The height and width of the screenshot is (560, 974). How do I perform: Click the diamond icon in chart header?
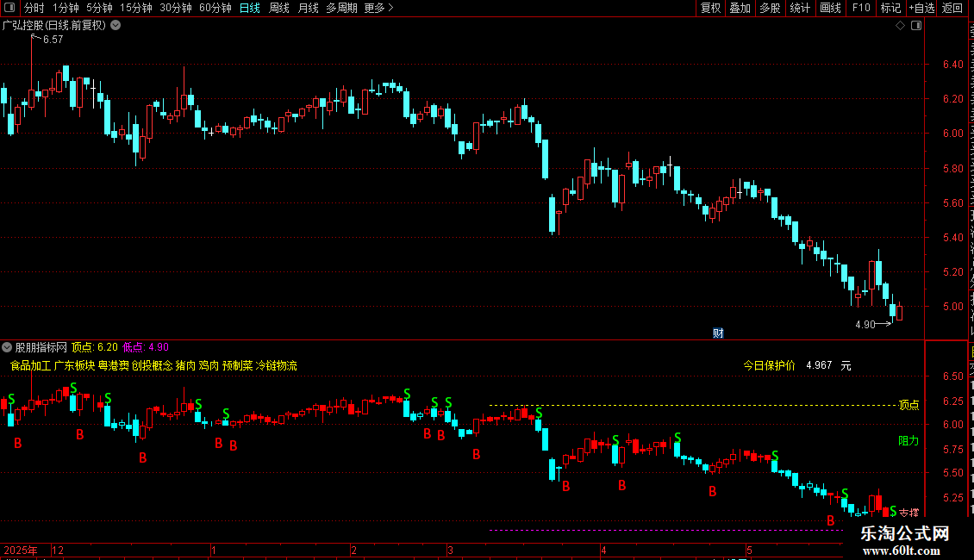click(900, 26)
